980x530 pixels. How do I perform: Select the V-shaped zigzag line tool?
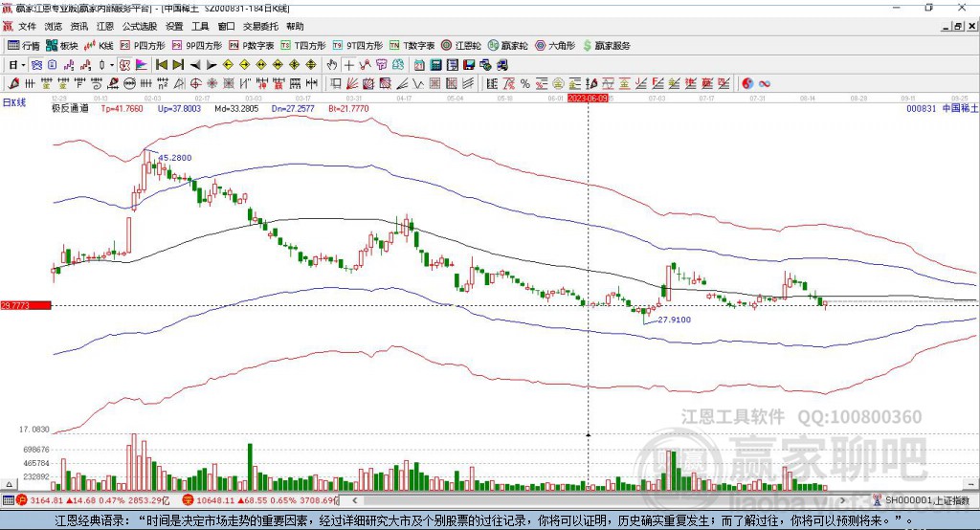pos(418,84)
